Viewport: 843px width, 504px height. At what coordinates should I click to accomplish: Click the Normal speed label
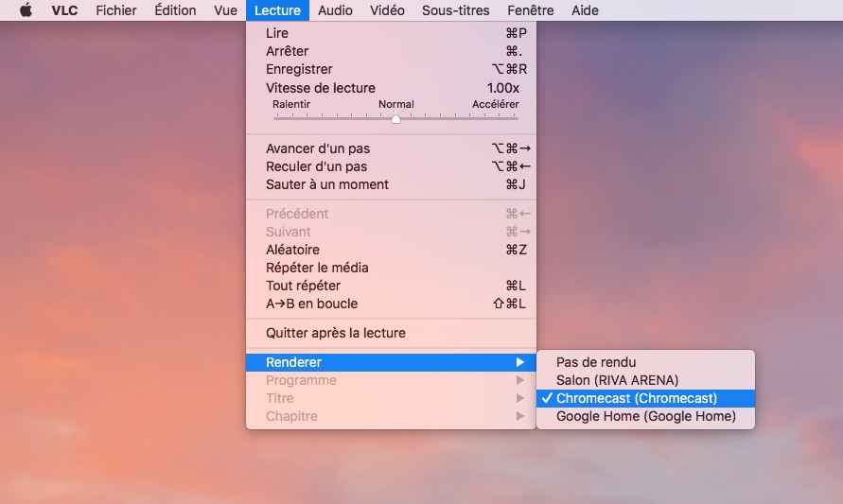point(396,104)
